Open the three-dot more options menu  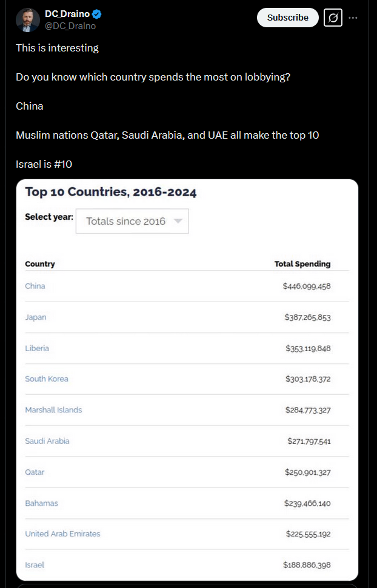(353, 18)
